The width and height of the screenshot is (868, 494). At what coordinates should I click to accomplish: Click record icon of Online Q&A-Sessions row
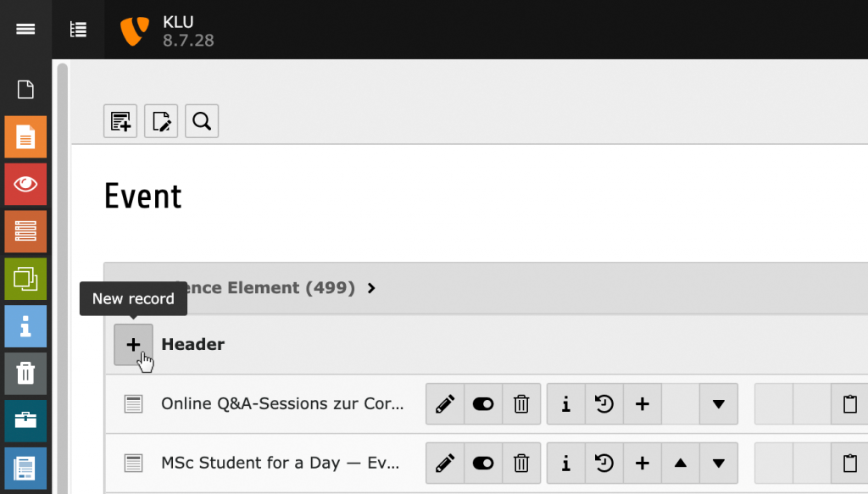pyautogui.click(x=133, y=404)
